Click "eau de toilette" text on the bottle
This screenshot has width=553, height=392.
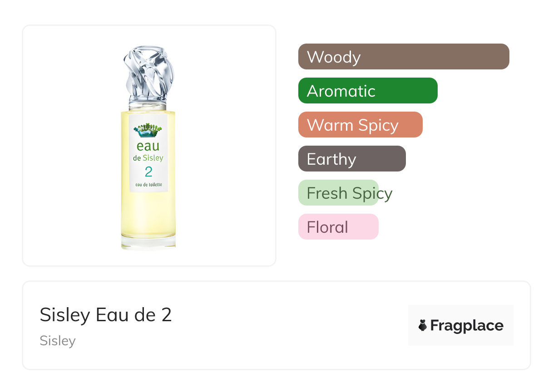pyautogui.click(x=148, y=185)
